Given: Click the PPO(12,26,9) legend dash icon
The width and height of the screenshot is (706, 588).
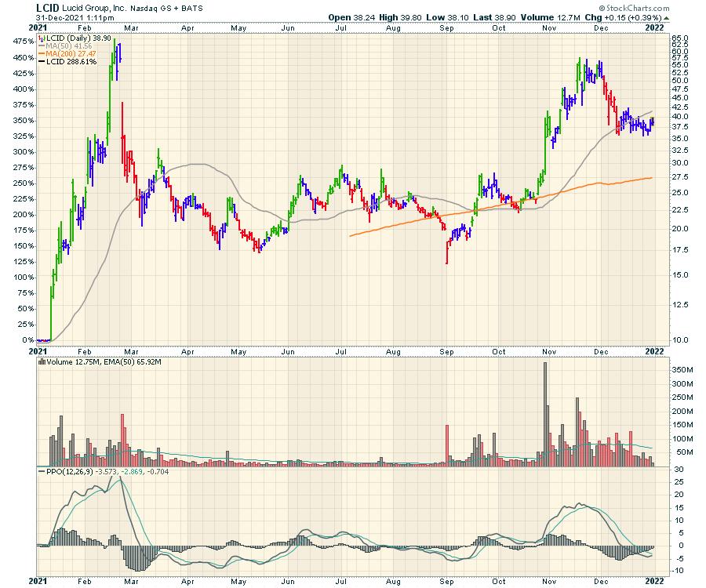Looking at the screenshot, I should point(41,472).
